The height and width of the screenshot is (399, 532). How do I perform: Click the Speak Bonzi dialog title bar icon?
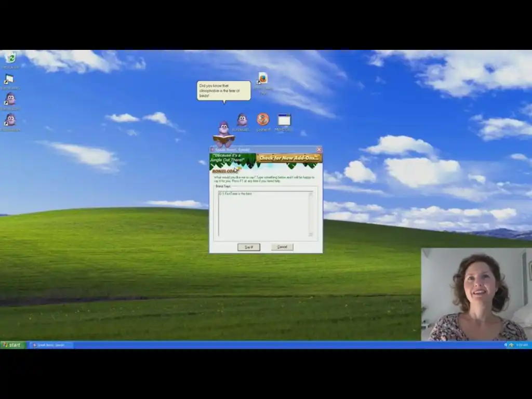coord(212,150)
